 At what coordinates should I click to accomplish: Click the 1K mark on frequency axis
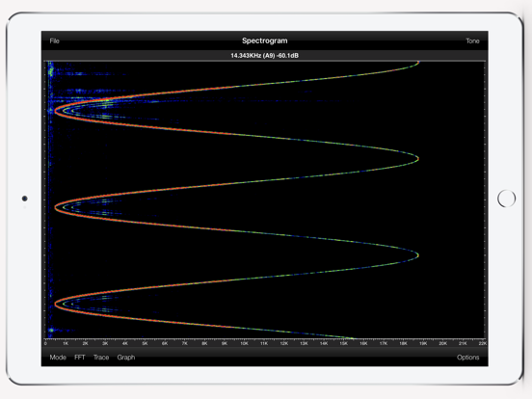coord(66,343)
